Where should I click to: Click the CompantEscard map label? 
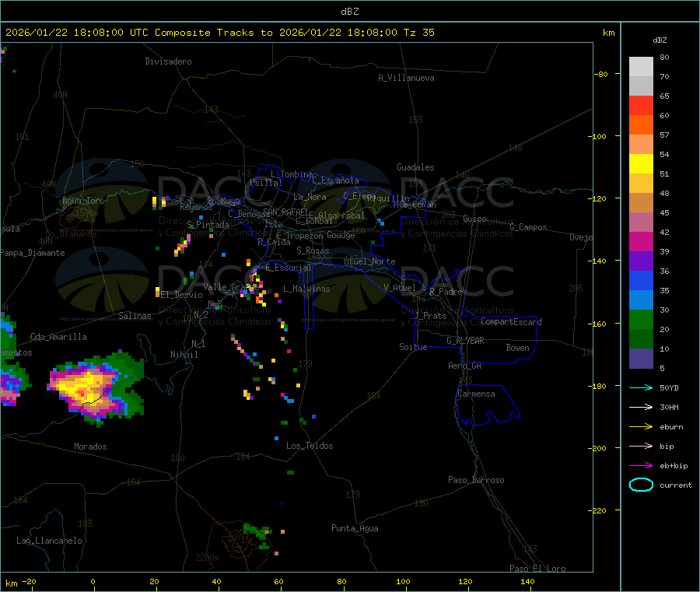pyautogui.click(x=511, y=321)
